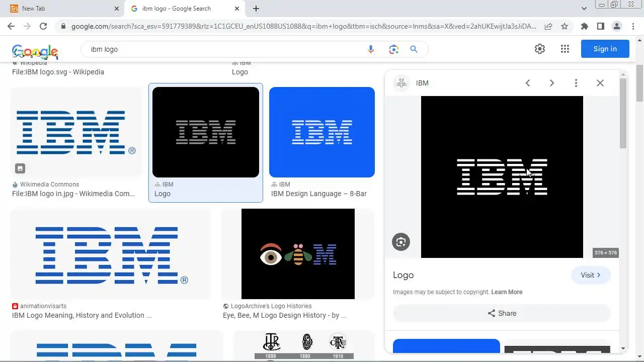
Task: Close the image preview panel
Action: pos(600,83)
